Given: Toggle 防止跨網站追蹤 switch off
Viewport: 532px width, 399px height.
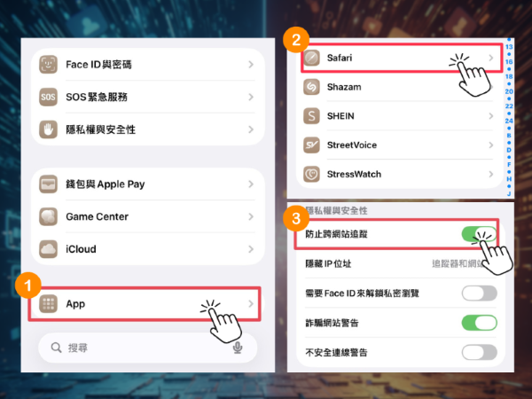Looking at the screenshot, I should coord(479,234).
